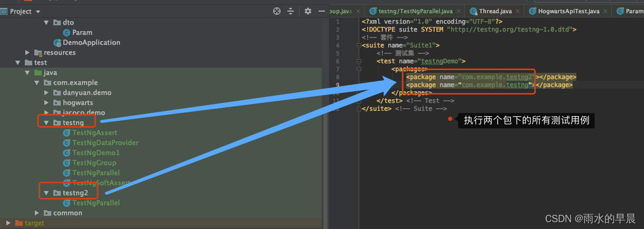
Task: Open Project panel settings gear
Action: 308,11
